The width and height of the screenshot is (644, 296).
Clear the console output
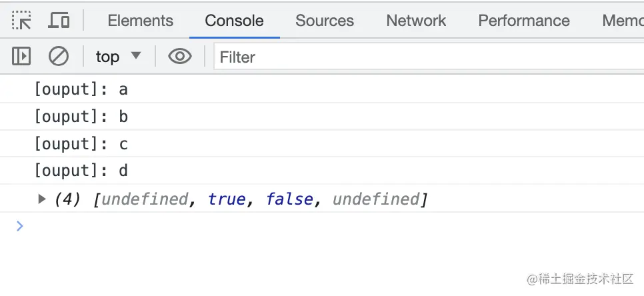59,57
